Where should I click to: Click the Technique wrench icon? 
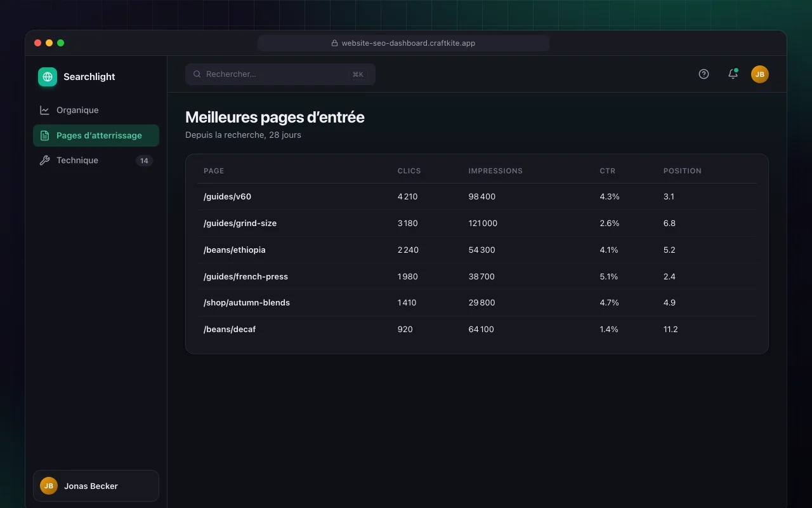coord(44,161)
